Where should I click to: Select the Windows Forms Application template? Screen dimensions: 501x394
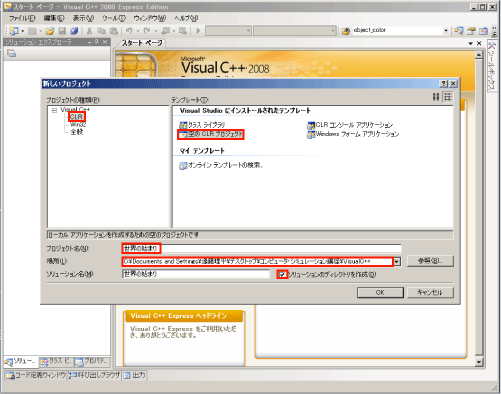pos(353,134)
